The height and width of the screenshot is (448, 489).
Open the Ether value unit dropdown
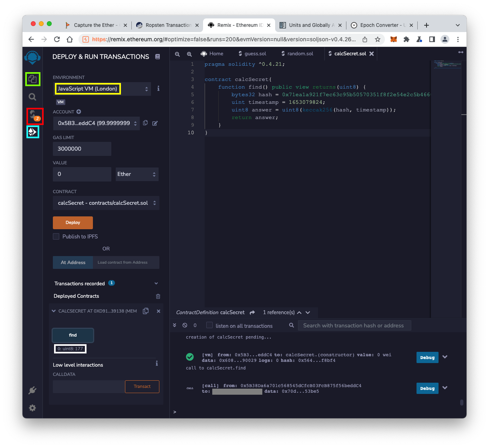click(137, 174)
